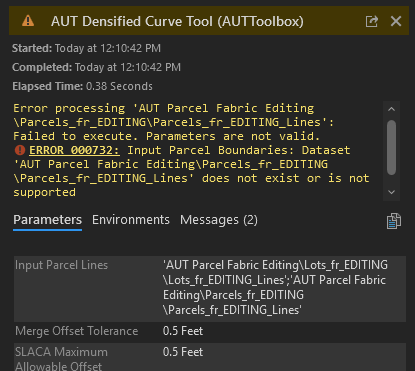Viewport: 415px width, 371px height.
Task: Click the 'Failed to execute' error line
Action: [167, 136]
